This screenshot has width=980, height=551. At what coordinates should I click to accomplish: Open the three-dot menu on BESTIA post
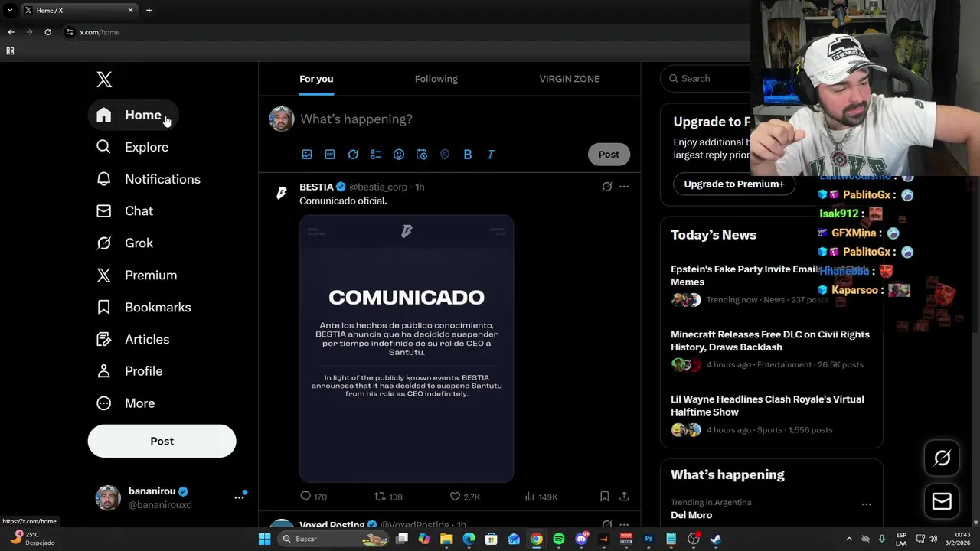[x=624, y=187]
